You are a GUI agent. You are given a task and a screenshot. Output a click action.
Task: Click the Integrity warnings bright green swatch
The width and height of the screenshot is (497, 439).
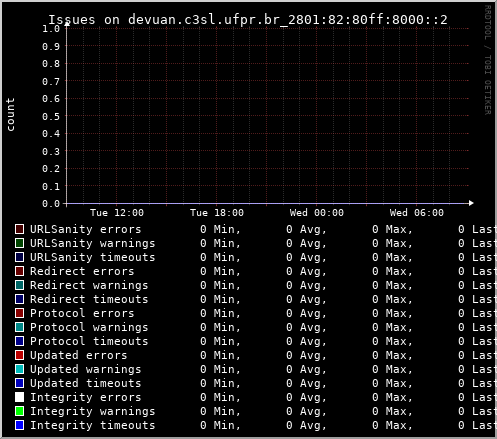tap(19, 411)
